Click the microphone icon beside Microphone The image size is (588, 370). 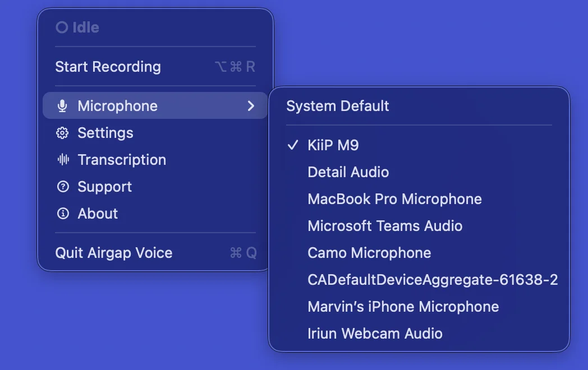click(x=62, y=105)
